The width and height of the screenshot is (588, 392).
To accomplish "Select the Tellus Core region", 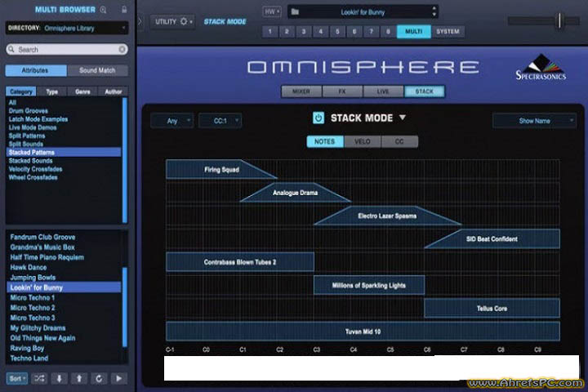I will [492, 309].
